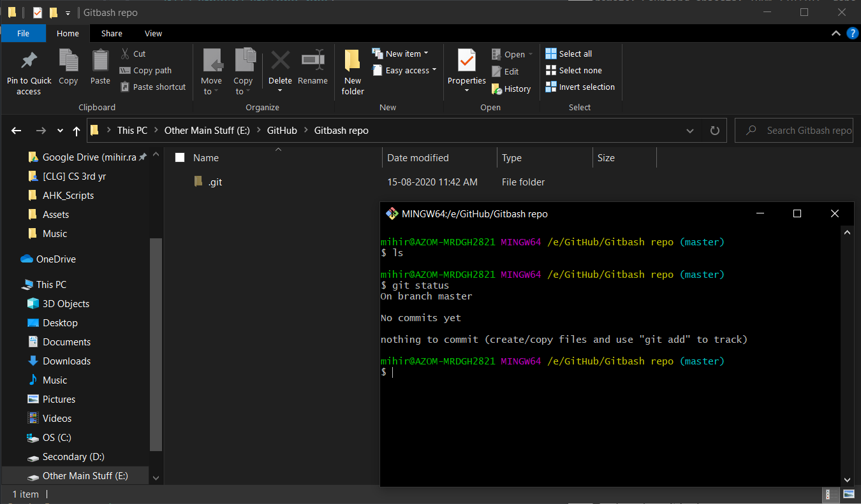This screenshot has height=504, width=861.
Task: Click Cut in the ribbon
Action: (133, 54)
